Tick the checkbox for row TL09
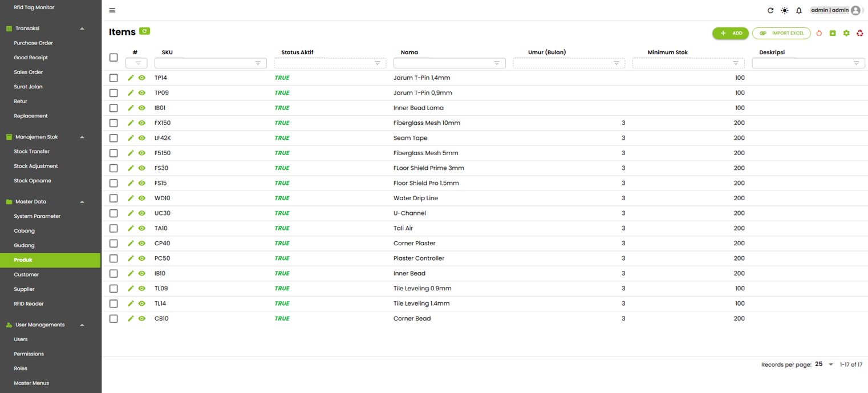Screen dimensions: 868x393 pyautogui.click(x=113, y=289)
